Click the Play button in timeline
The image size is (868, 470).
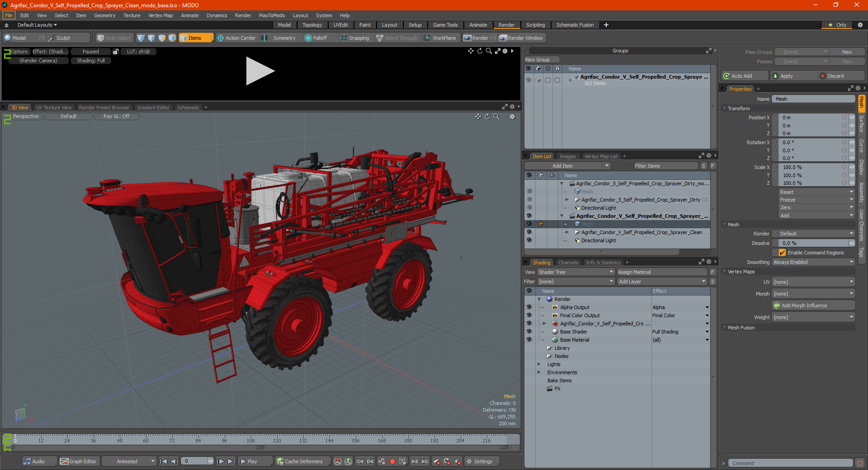coord(255,461)
